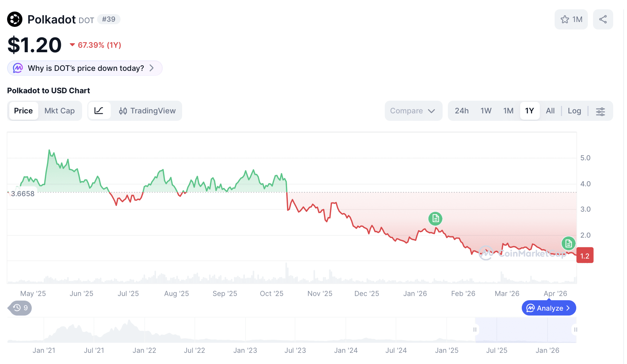Viewport: 627px width, 364px height.
Task: Select the Price chart toggle
Action: point(24,111)
